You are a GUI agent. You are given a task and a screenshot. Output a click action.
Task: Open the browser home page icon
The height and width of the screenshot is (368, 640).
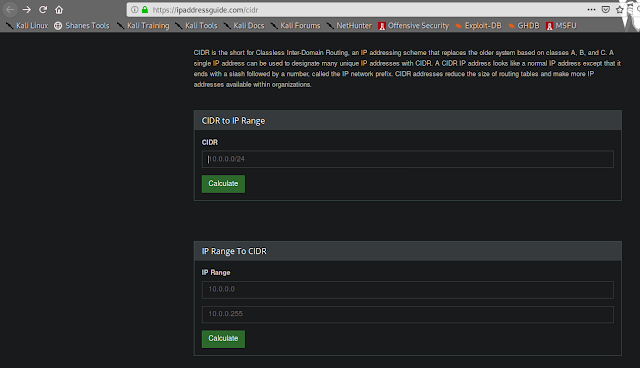(59, 9)
